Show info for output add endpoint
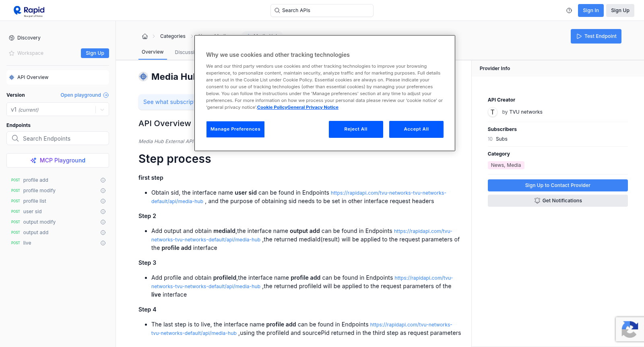This screenshot has height=347, width=644. tap(103, 233)
